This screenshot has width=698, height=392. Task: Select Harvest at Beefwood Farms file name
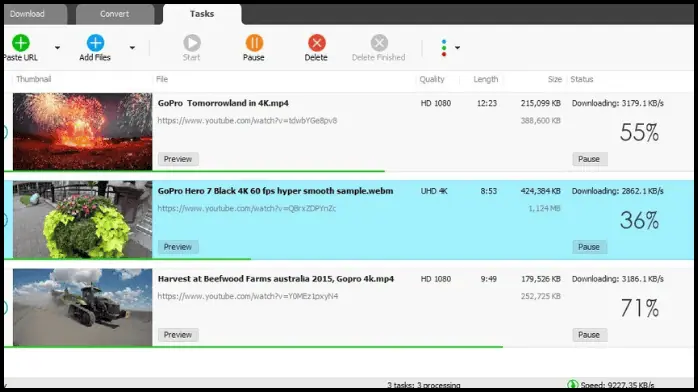276,279
